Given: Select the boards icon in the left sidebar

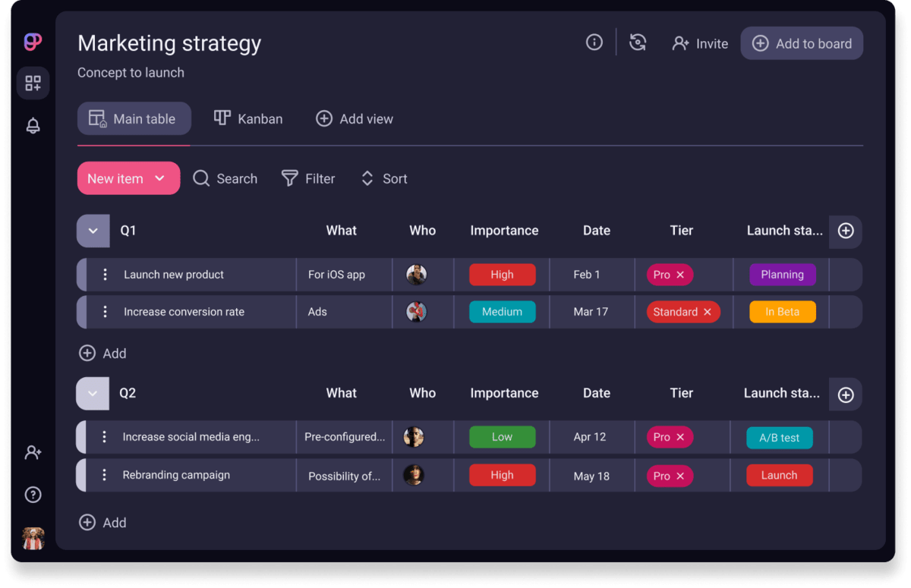Looking at the screenshot, I should 33,83.
